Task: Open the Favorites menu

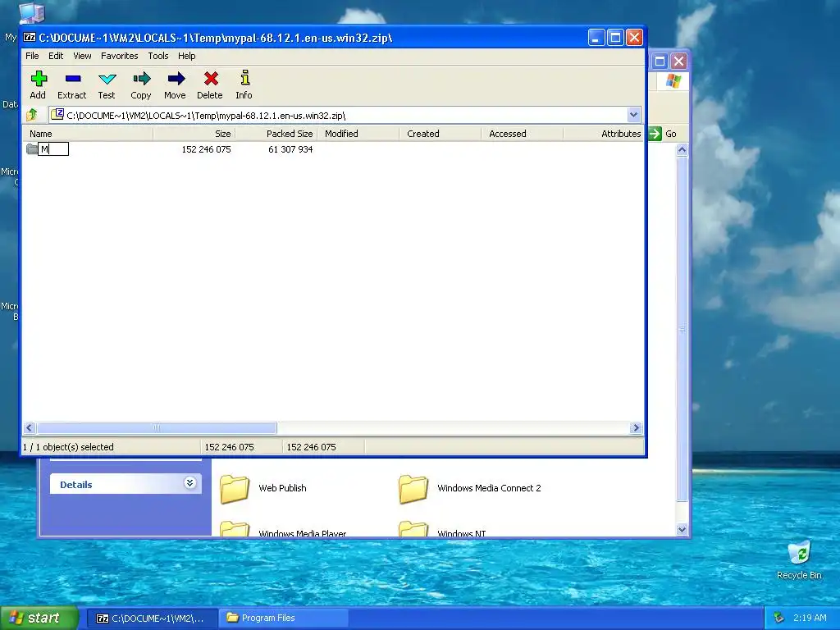Action: pyautogui.click(x=120, y=56)
